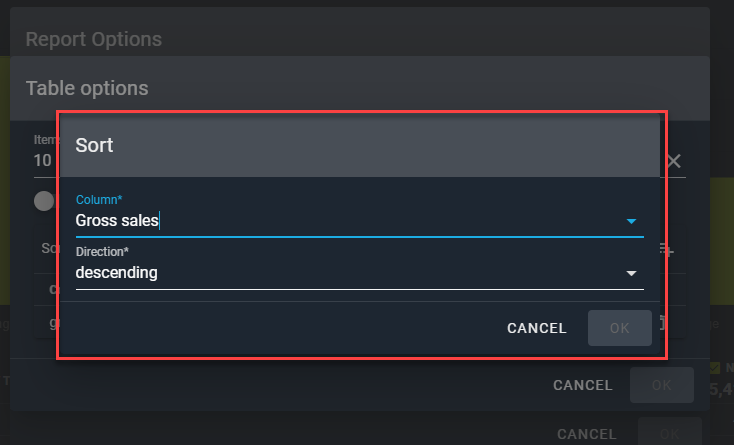
Task: Click the add sort rule icon
Action: coord(667,250)
